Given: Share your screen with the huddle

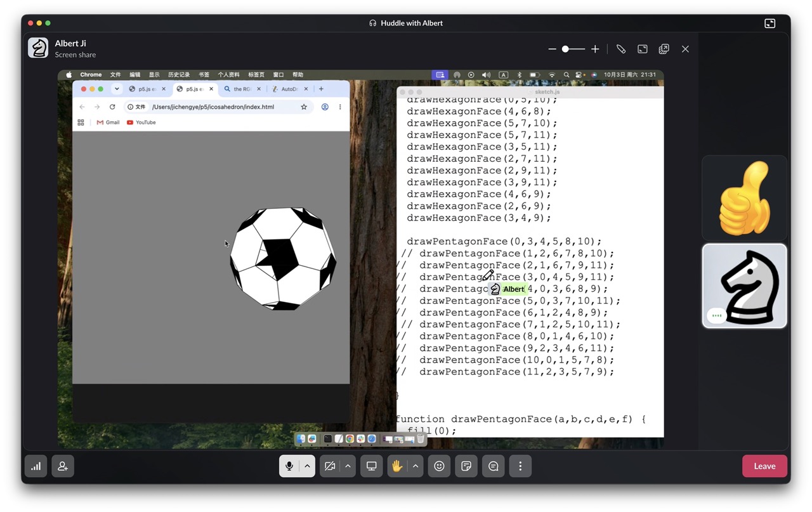Looking at the screenshot, I should (372, 466).
